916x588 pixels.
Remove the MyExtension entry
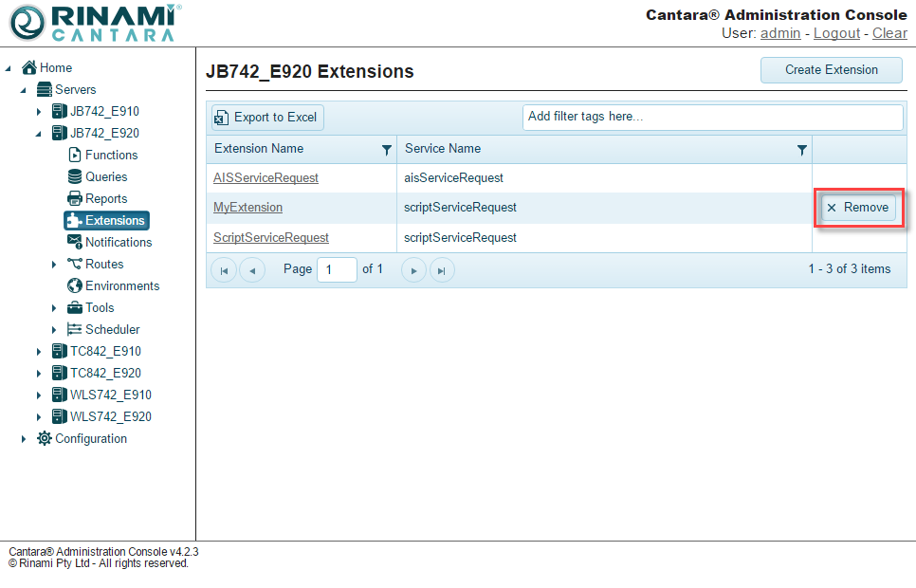point(857,208)
